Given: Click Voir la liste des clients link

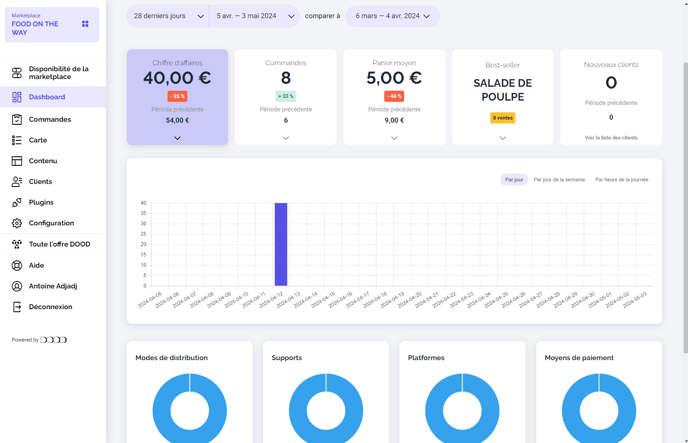Looking at the screenshot, I should (611, 138).
